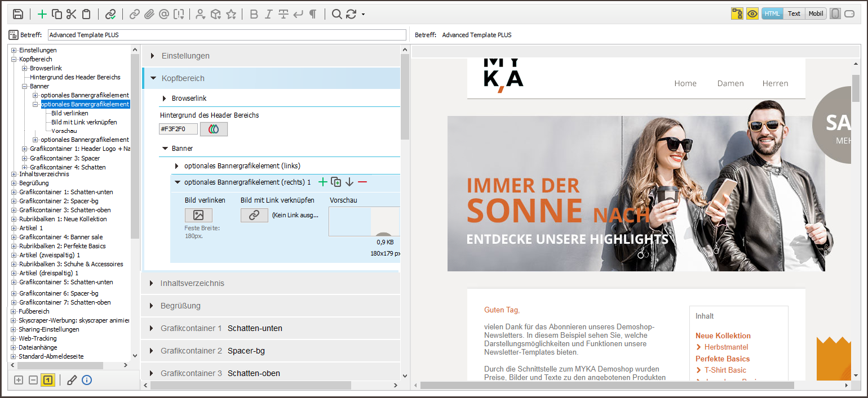
Task: Click into the Betreff subject input field
Action: [227, 35]
